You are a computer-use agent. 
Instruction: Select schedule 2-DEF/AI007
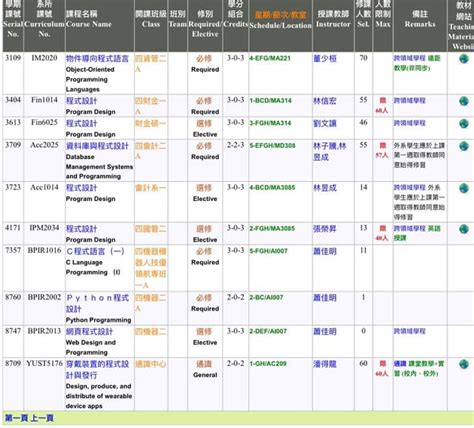(268, 331)
